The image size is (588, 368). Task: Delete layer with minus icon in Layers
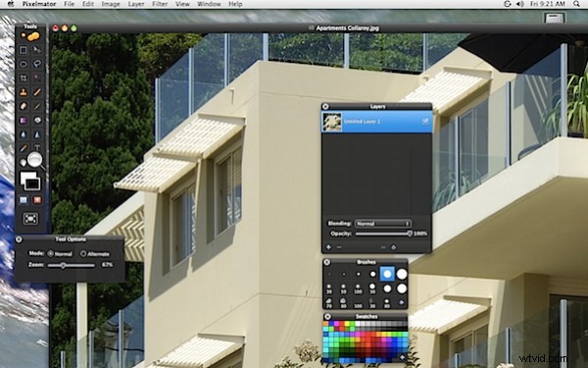tap(339, 247)
